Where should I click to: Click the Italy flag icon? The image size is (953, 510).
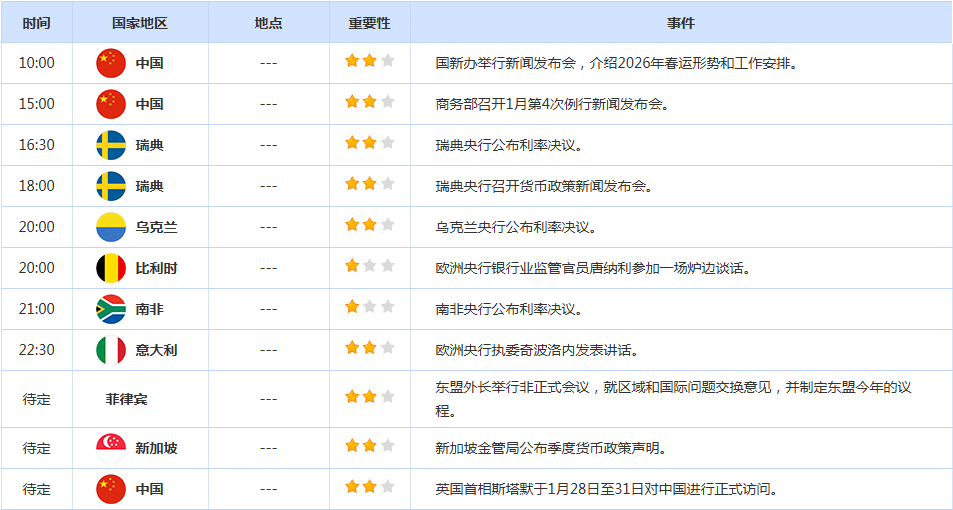coord(111,350)
